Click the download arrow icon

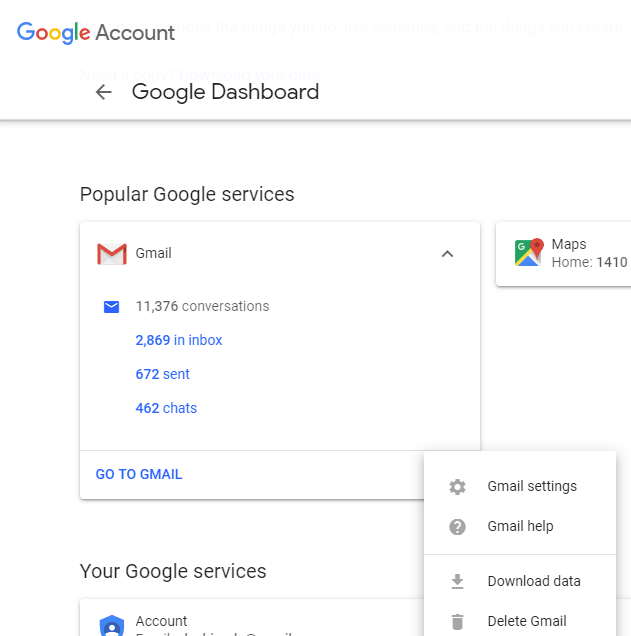click(x=458, y=581)
